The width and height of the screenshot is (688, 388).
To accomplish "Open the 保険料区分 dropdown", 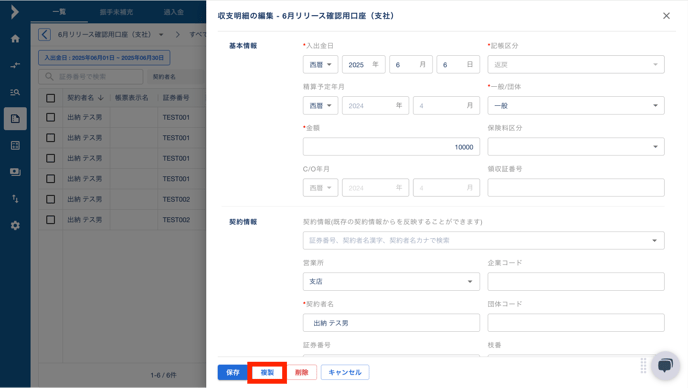I will (576, 147).
